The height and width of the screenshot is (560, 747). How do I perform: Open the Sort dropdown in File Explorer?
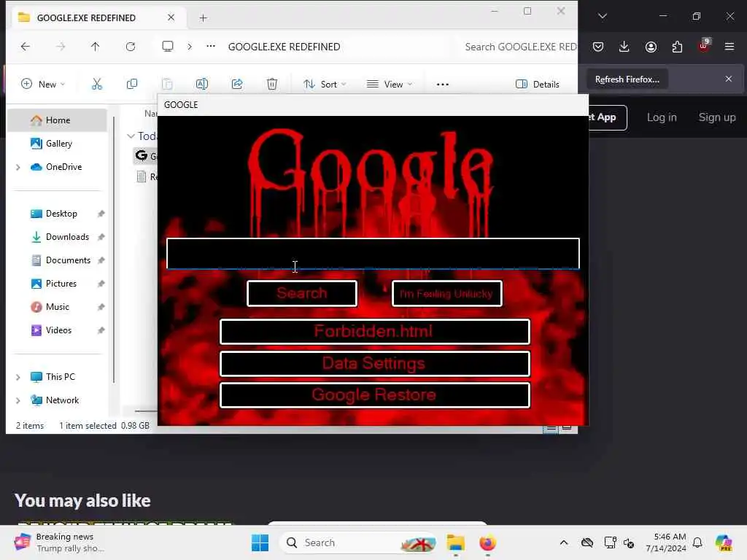(325, 85)
